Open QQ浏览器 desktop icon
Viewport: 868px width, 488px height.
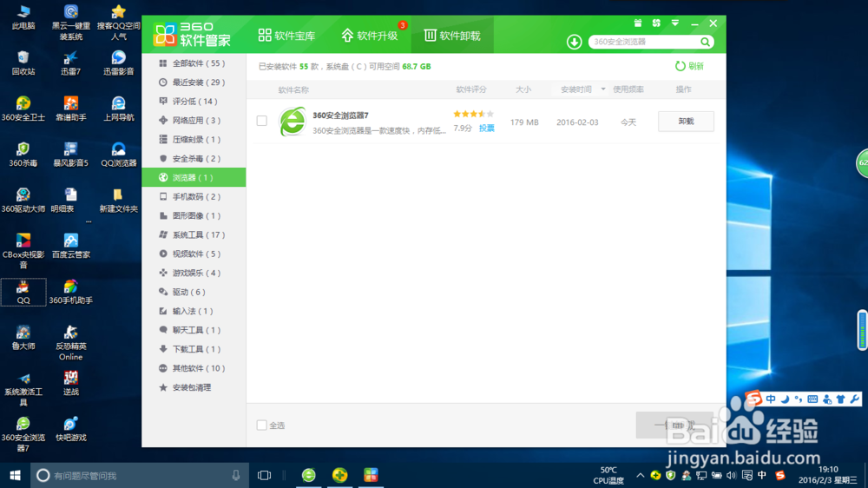tap(118, 155)
